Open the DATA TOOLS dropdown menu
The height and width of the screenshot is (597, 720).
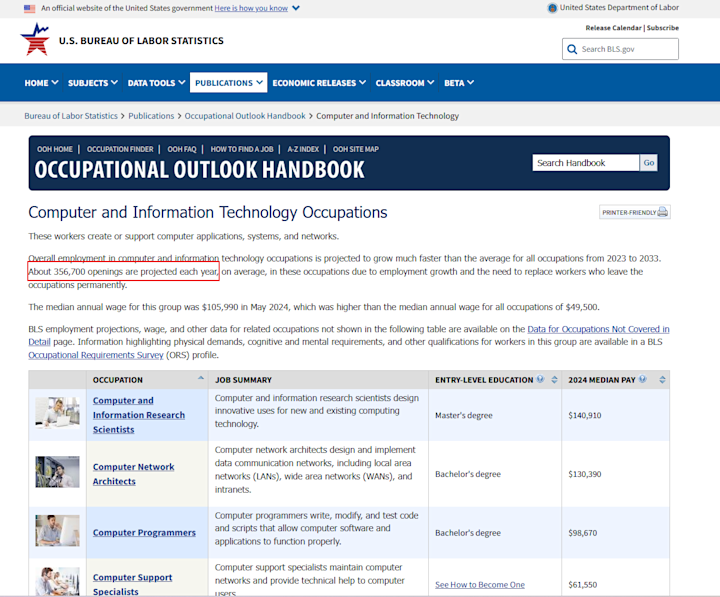point(156,83)
